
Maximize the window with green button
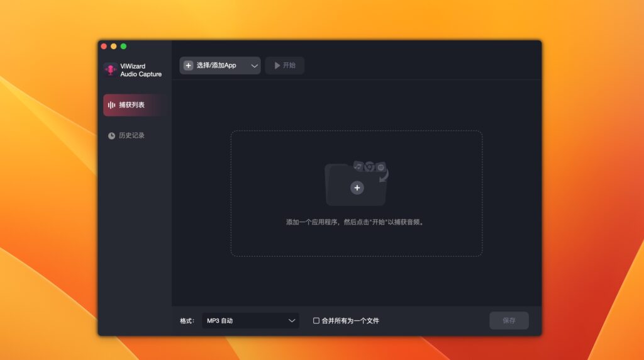[x=124, y=47]
